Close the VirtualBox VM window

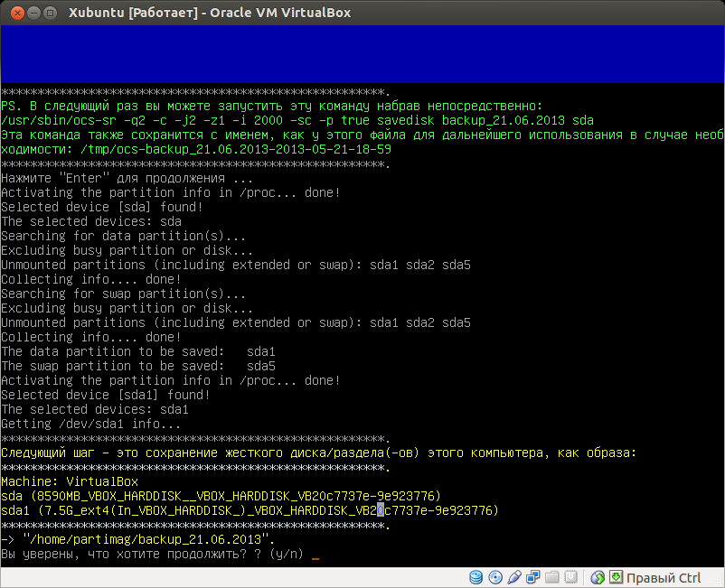point(17,13)
